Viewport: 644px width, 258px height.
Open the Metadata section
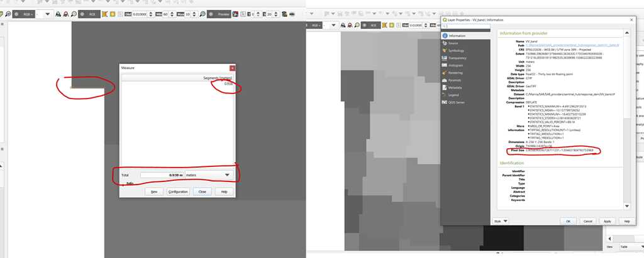click(455, 87)
